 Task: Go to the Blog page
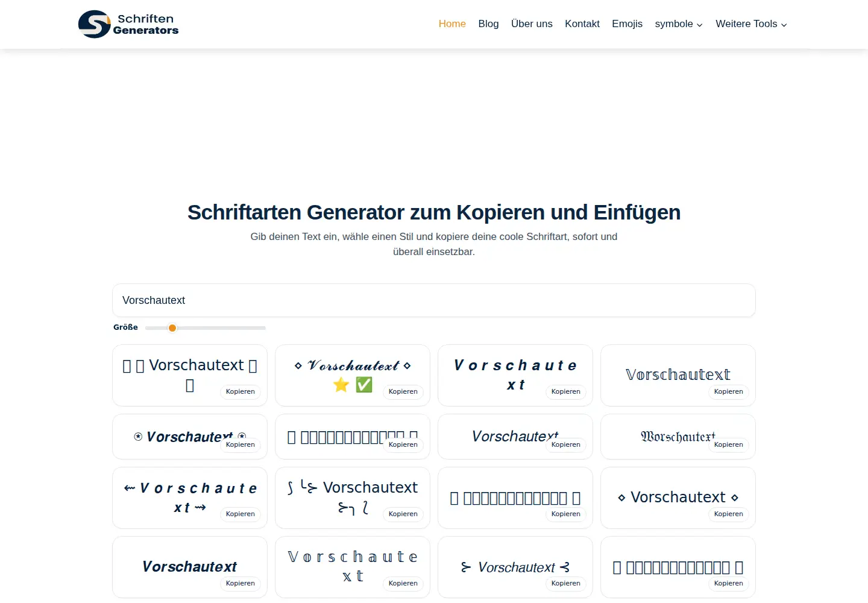point(488,24)
